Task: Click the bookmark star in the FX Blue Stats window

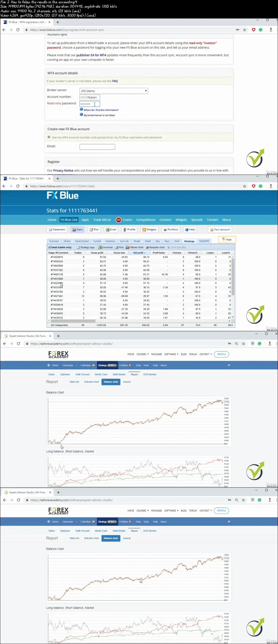Action: point(245,186)
